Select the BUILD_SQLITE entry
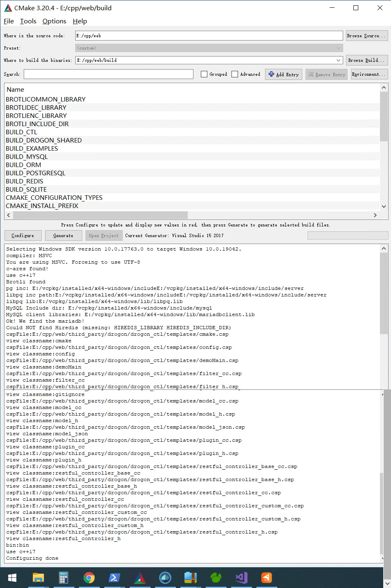 (26, 189)
